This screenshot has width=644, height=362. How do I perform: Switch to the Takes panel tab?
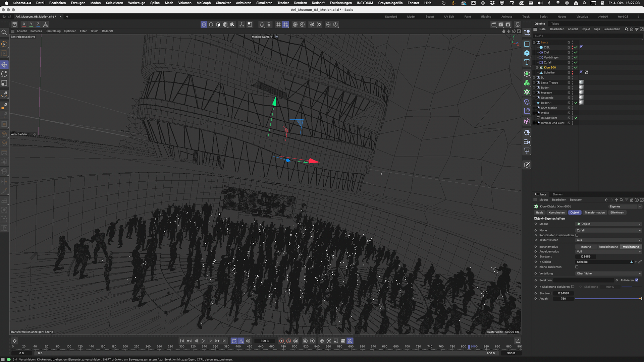pos(555,24)
